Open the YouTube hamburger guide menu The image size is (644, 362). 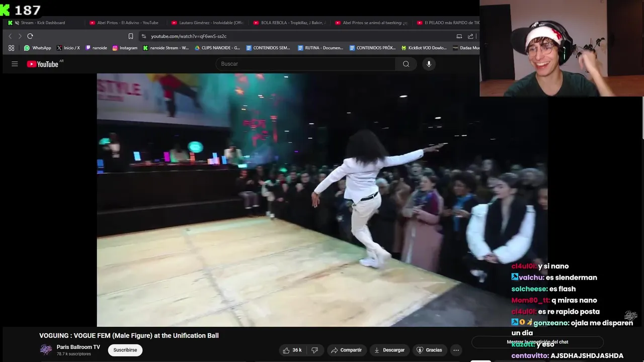pos(15,64)
